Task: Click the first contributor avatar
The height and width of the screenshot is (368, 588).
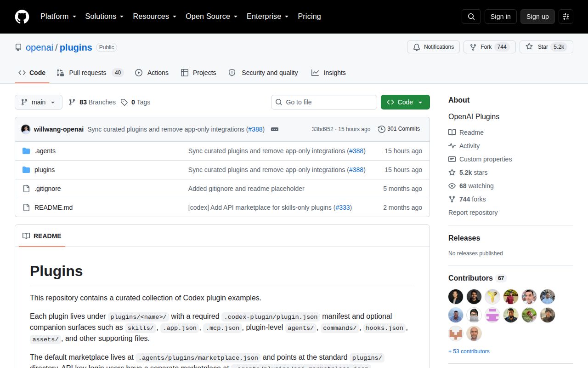Action: coord(456,297)
